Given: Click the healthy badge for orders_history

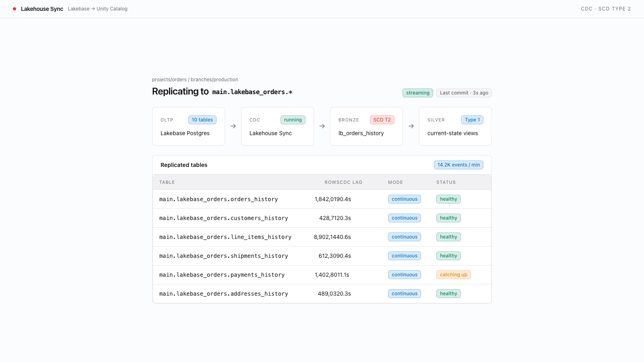Looking at the screenshot, I should (448, 199).
